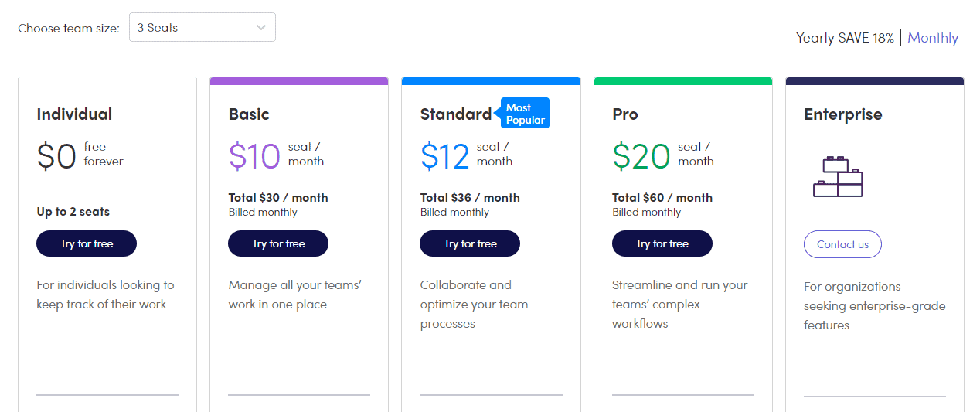Switch to Monthly billing

point(933,38)
